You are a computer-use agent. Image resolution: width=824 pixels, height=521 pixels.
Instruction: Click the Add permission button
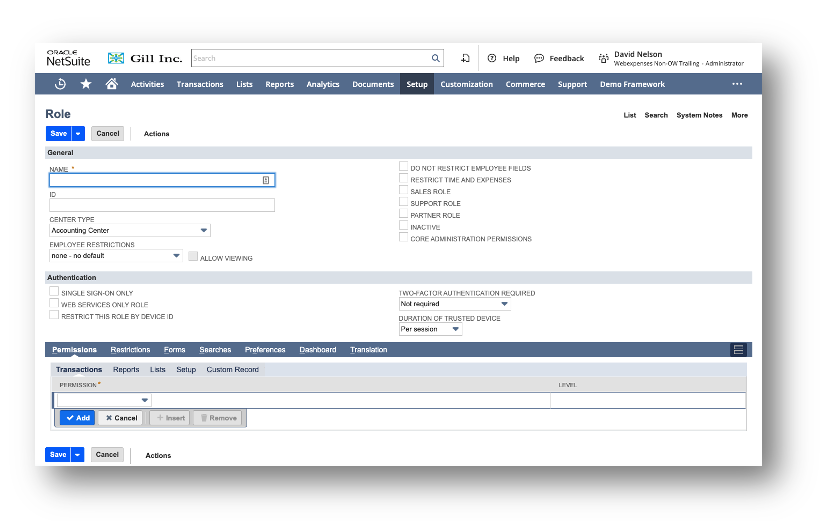point(78,418)
